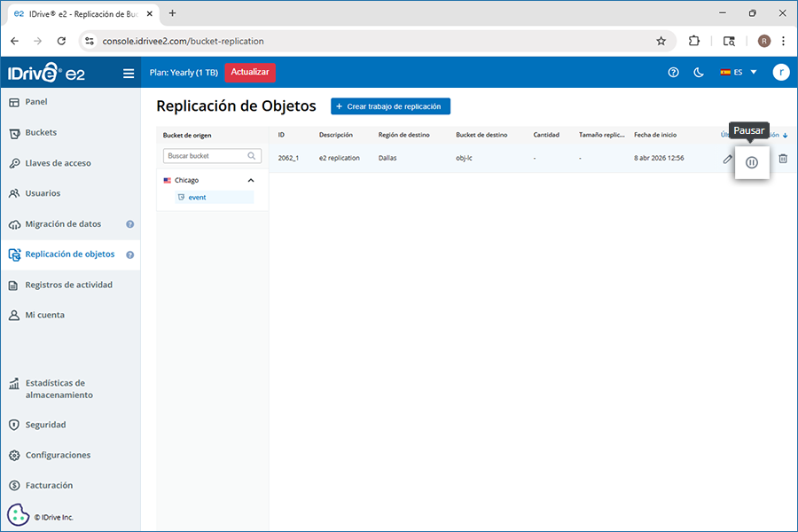
Task: Click Crear trabajo de replicación button
Action: point(391,106)
